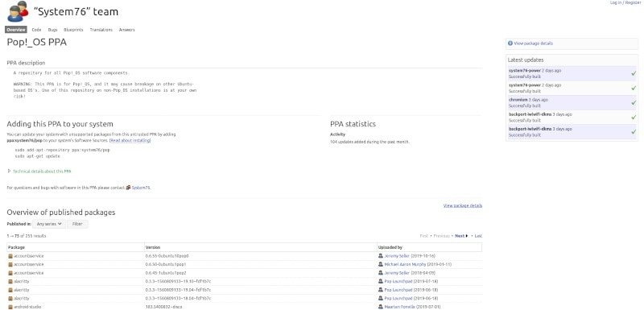This screenshot has height=310, width=644.
Task: Click the Latest updates heading
Action: click(x=526, y=60)
